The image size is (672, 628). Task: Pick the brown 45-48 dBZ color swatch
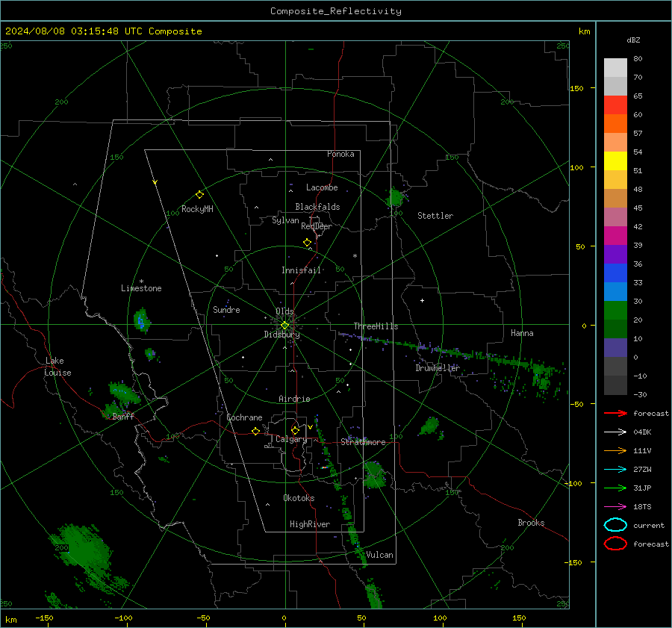pyautogui.click(x=615, y=199)
